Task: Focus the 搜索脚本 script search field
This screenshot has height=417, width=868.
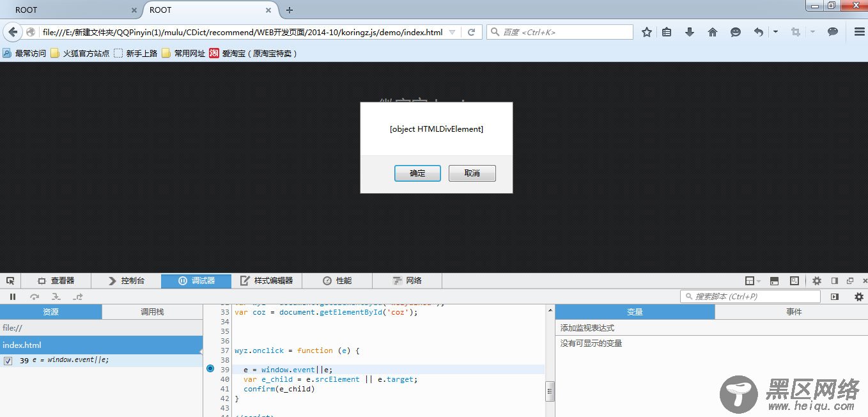Action: click(750, 297)
